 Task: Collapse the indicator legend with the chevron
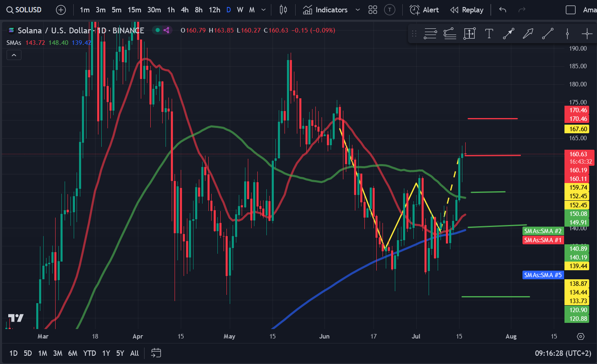14,55
